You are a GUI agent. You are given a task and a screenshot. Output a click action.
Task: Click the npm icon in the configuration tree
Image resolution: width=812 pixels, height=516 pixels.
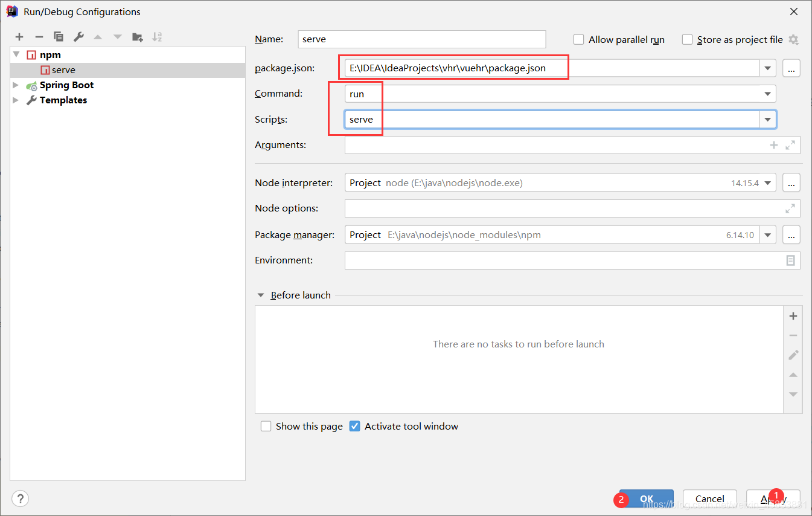pos(31,55)
